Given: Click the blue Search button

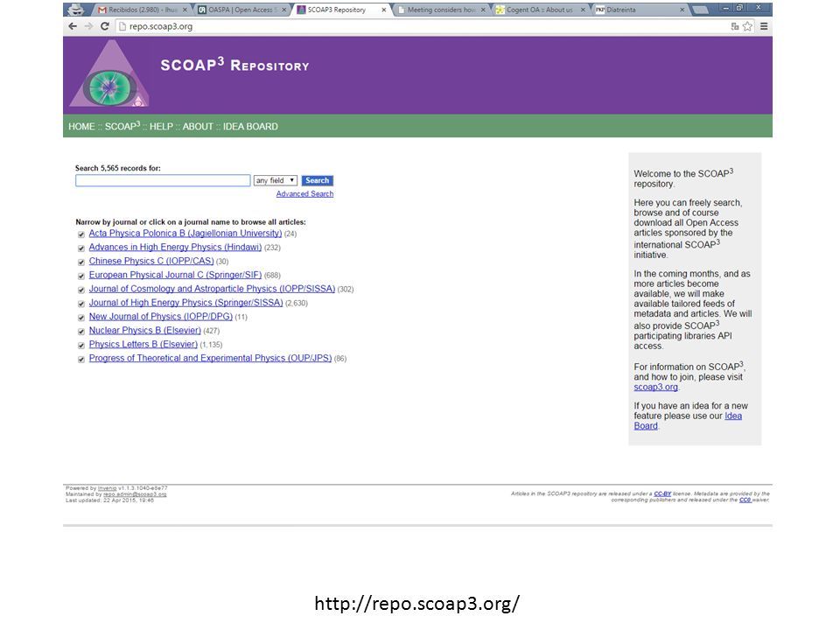Looking at the screenshot, I should coord(317,180).
